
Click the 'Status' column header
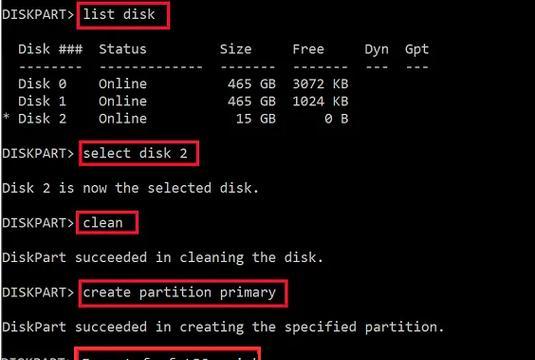pos(122,49)
